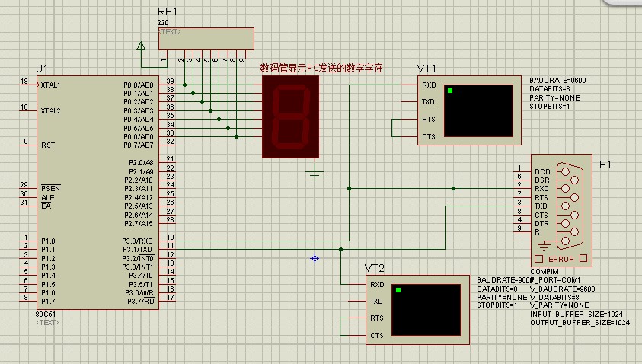Image resolution: width=642 pixels, height=364 pixels.
Task: Click the RXD pin on VT2
Action: tap(377, 285)
